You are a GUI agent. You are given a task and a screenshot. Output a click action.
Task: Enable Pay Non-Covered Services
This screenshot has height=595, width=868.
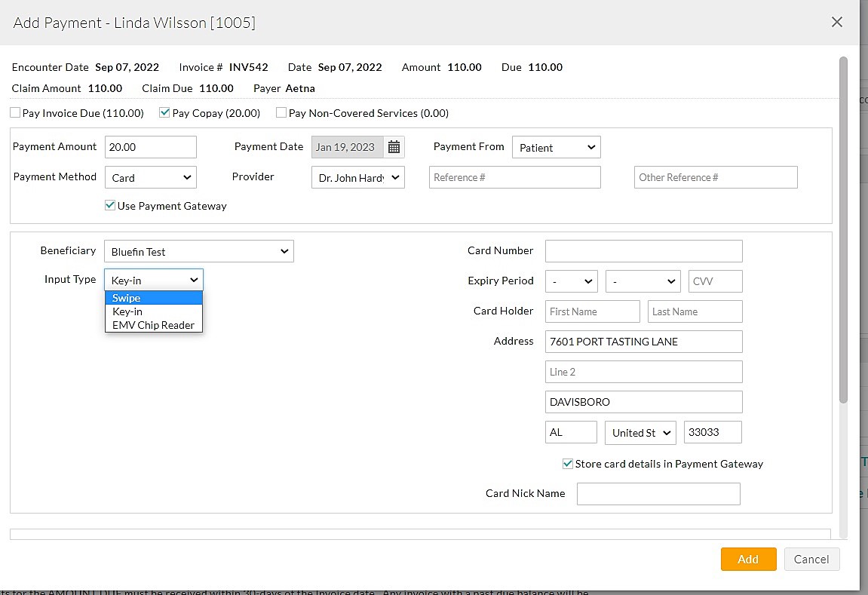(x=281, y=112)
